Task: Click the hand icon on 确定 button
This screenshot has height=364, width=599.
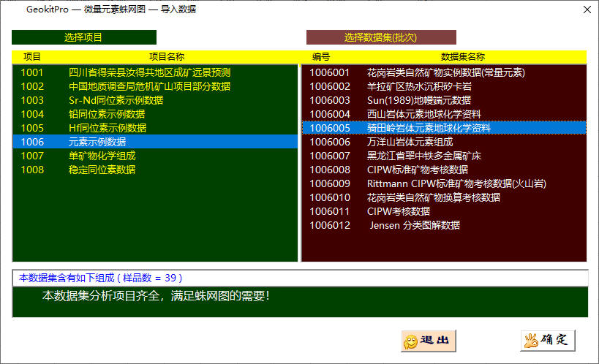Action: point(530,340)
